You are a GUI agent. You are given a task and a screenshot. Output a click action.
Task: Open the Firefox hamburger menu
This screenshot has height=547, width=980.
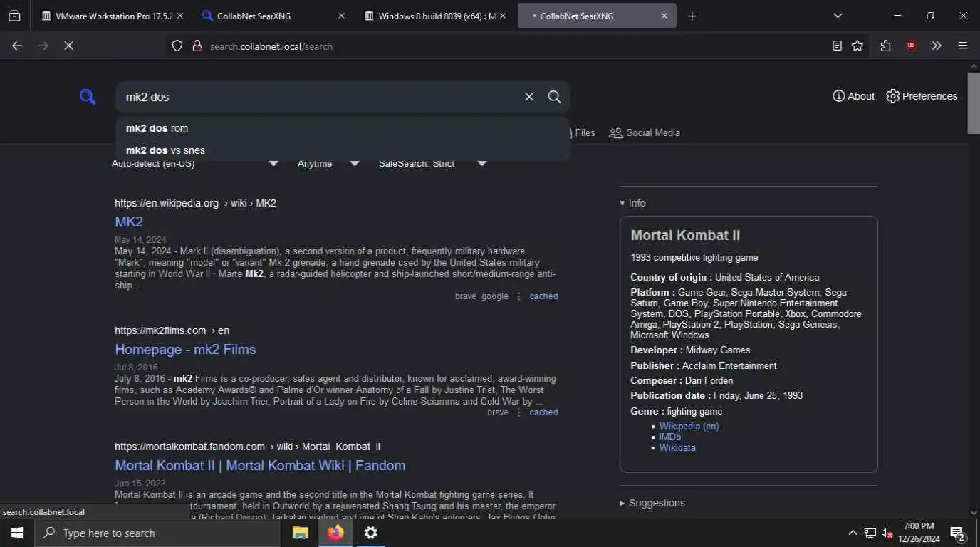[963, 46]
